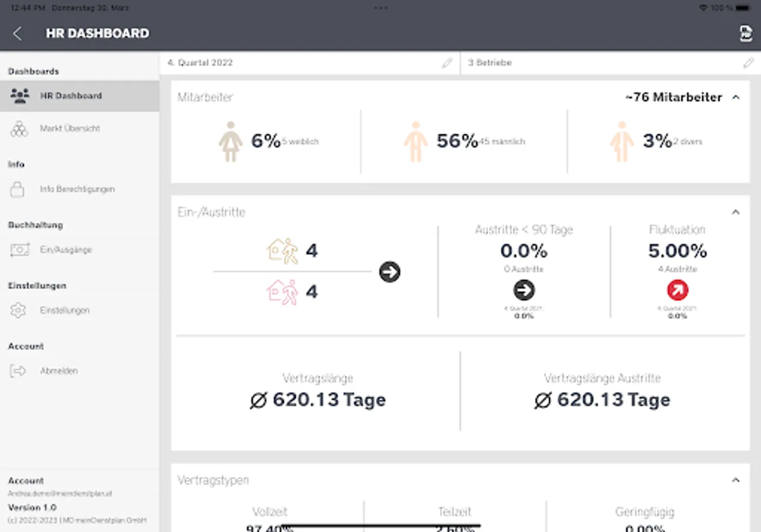Click the three-dot multitasking indicator

pyautogui.click(x=381, y=8)
